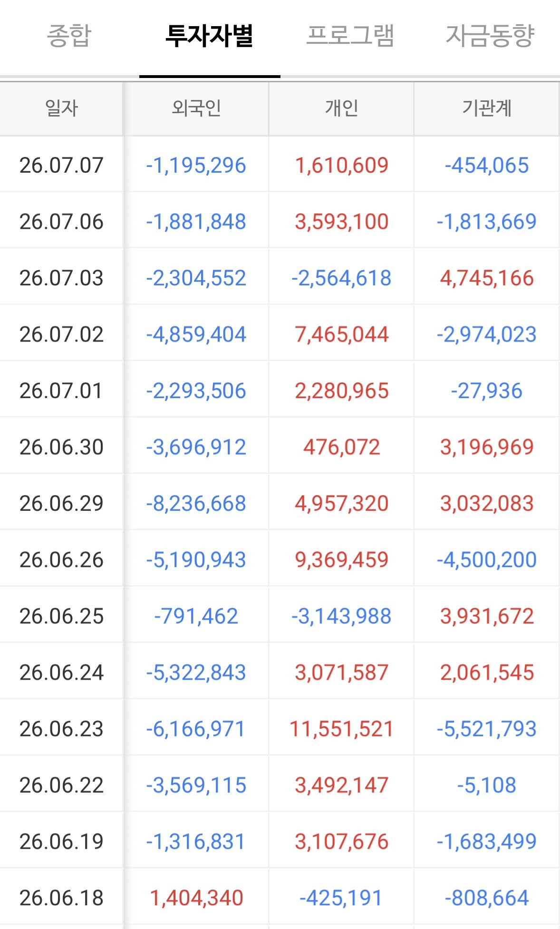Open the 프로그램 tab
The image size is (560, 929).
click(350, 36)
